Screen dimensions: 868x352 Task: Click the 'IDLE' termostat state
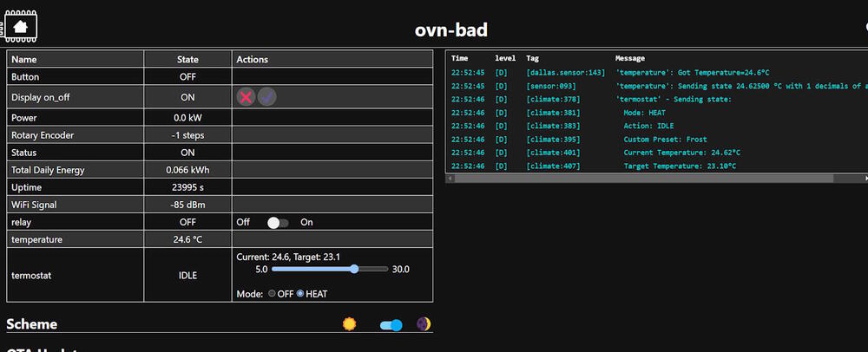tap(187, 275)
